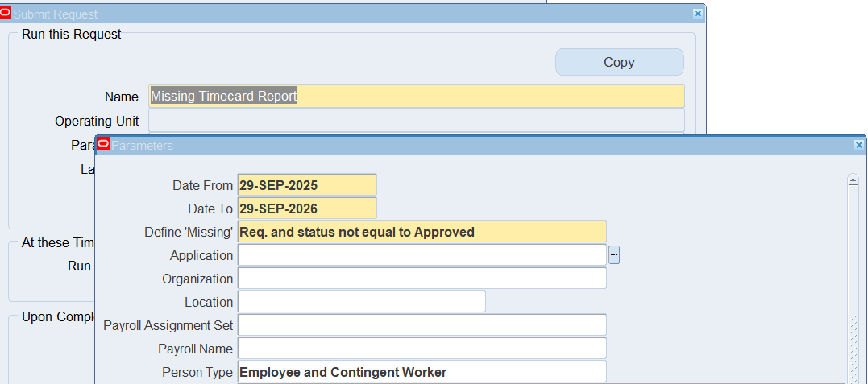Focus the Date From field

[306, 185]
